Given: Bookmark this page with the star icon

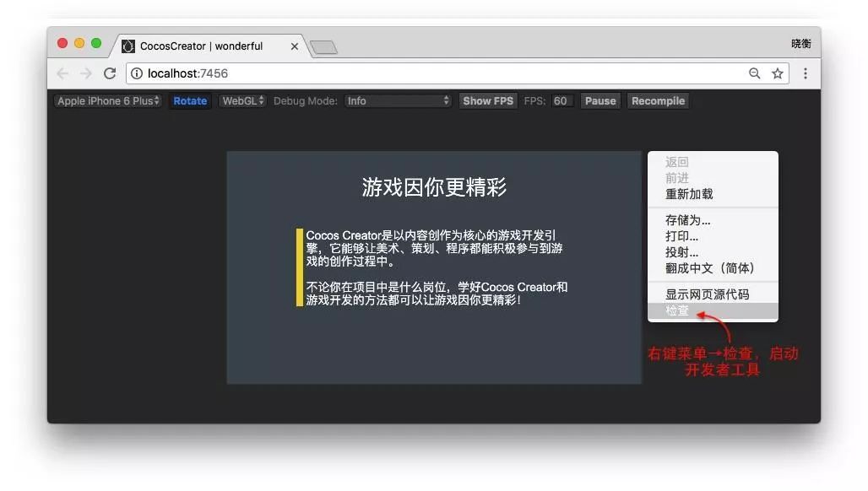Looking at the screenshot, I should (777, 73).
